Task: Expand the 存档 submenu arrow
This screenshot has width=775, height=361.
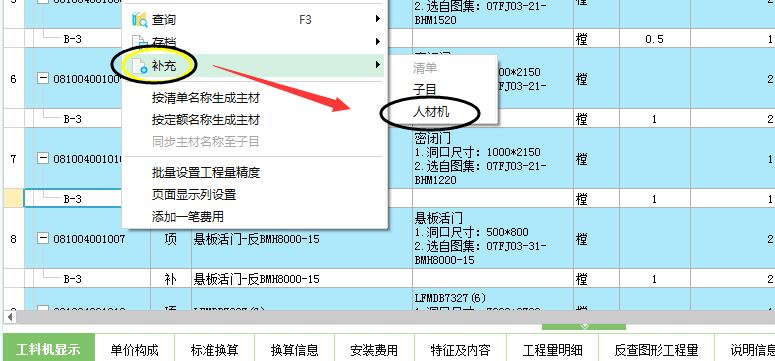Action: tap(378, 41)
